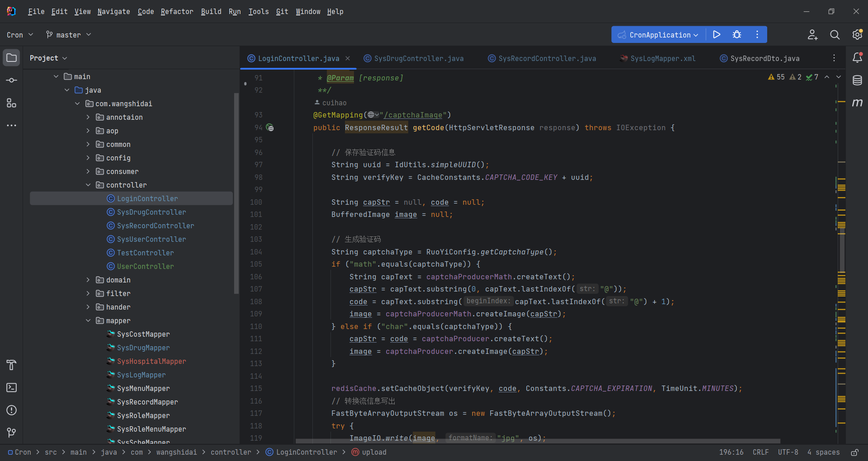The image size is (868, 461).
Task: Expand the common package
Action: [x=88, y=144]
